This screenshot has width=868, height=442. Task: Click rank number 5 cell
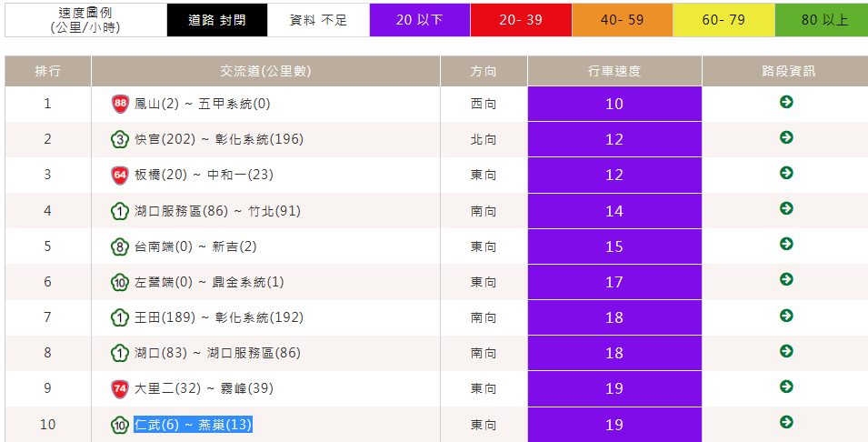47,246
